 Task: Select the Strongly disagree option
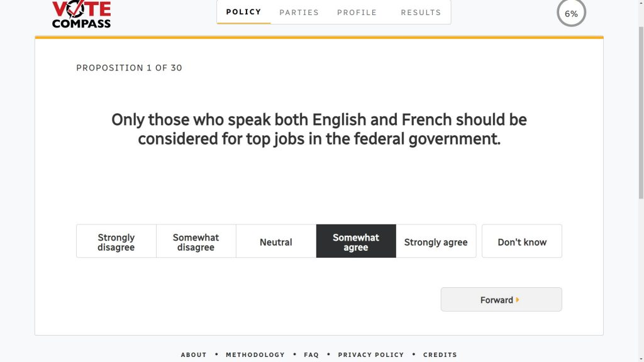coord(116,242)
